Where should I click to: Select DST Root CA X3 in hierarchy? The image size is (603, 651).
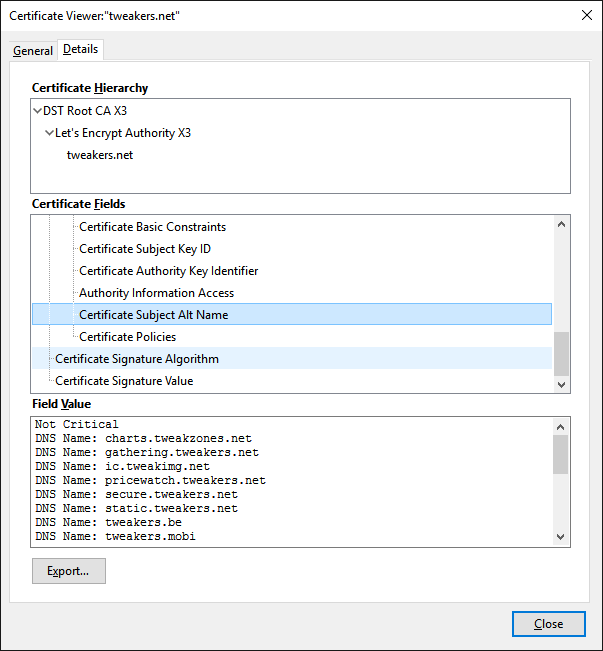pyautogui.click(x=85, y=111)
